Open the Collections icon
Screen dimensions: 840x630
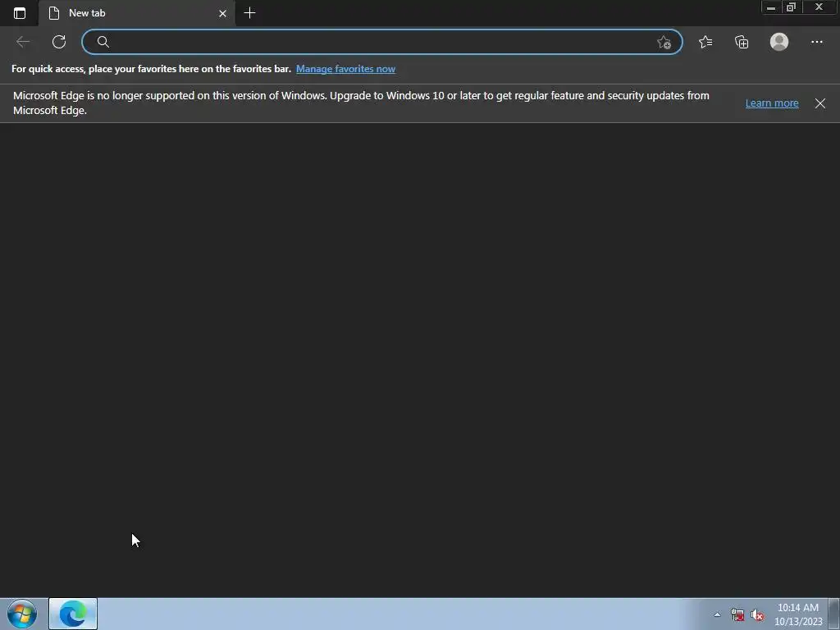(742, 42)
